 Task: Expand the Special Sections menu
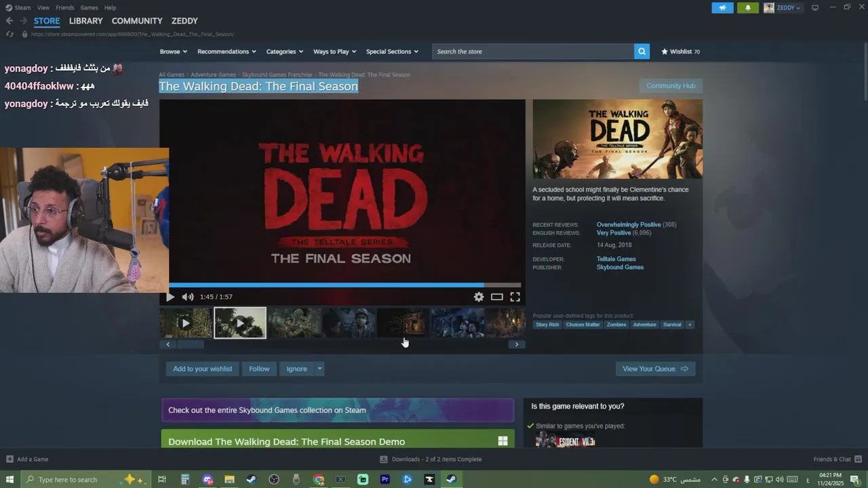coord(392,52)
